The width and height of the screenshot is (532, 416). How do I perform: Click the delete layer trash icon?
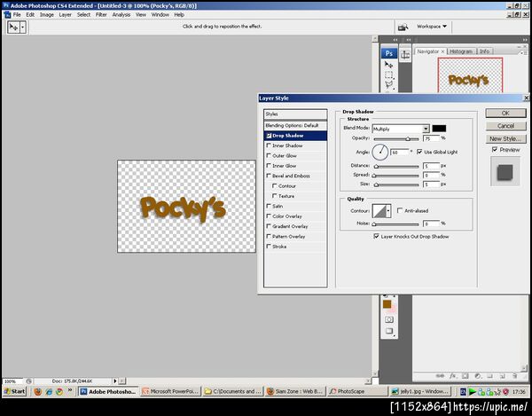514,376
